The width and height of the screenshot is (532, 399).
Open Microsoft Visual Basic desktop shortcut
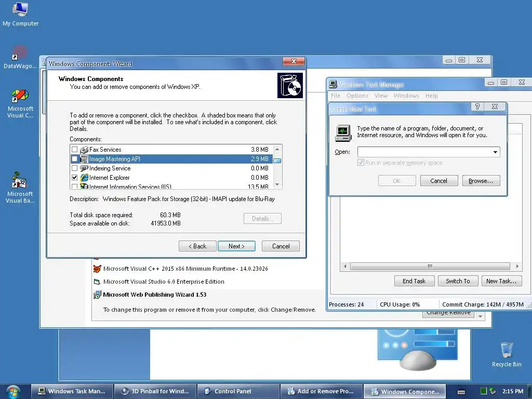pyautogui.click(x=20, y=188)
